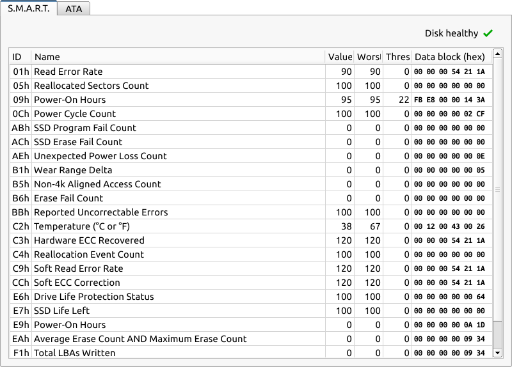Screen dimensions: 512x367
Task: Select the Reallocated Sectors Count row
Action: 251,86
